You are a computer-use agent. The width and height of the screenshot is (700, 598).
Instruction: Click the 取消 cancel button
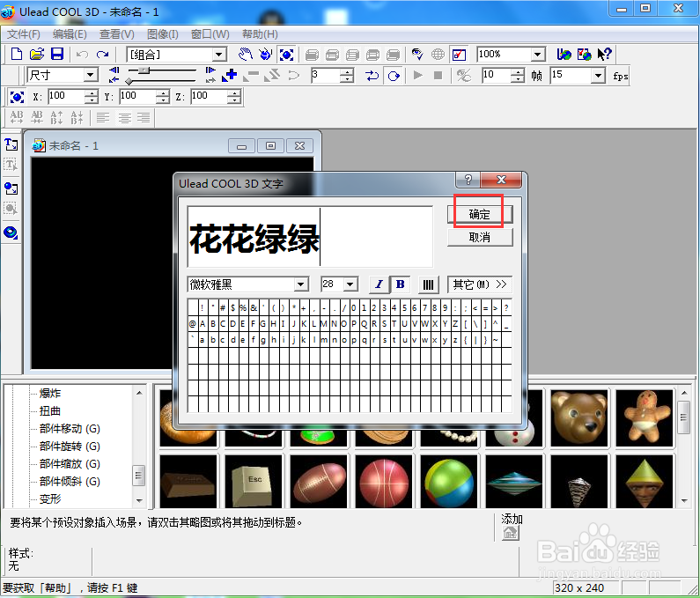[480, 237]
